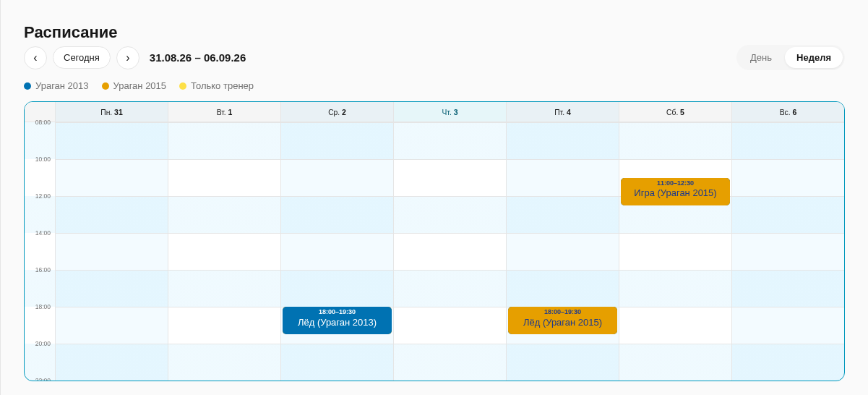The height and width of the screenshot is (395, 868).
Task: Open the Лёд (Ураган 2015) event on Friday
Action: (562, 320)
